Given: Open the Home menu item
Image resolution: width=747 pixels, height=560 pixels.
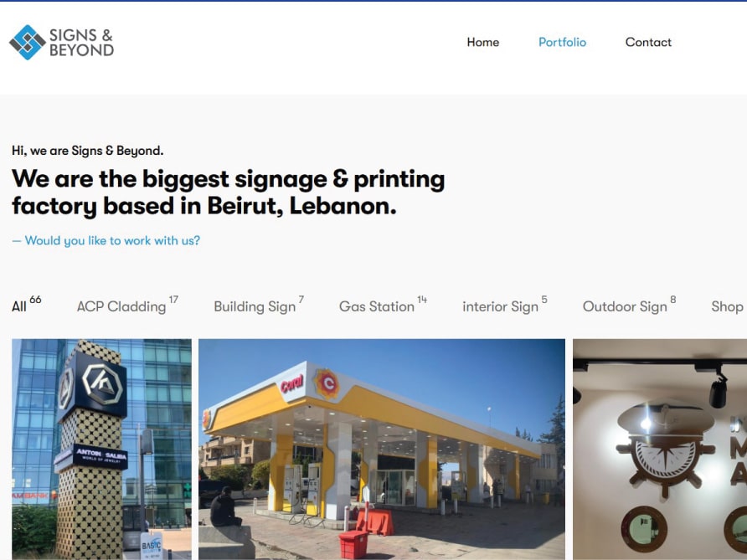Looking at the screenshot, I should [483, 42].
